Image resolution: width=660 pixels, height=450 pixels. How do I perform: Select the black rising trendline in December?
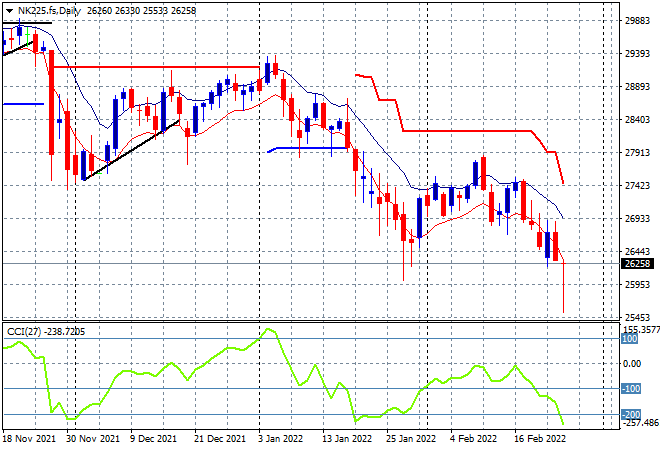pos(132,150)
